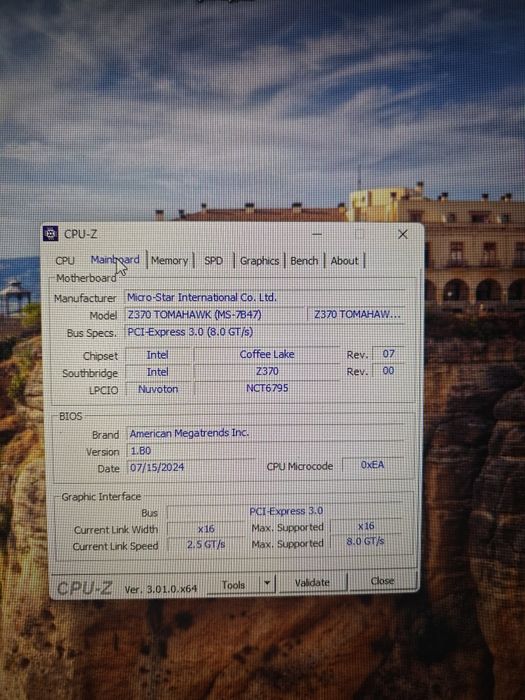Viewport: 525px width, 700px height.
Task: Show the About tab
Action: point(344,261)
